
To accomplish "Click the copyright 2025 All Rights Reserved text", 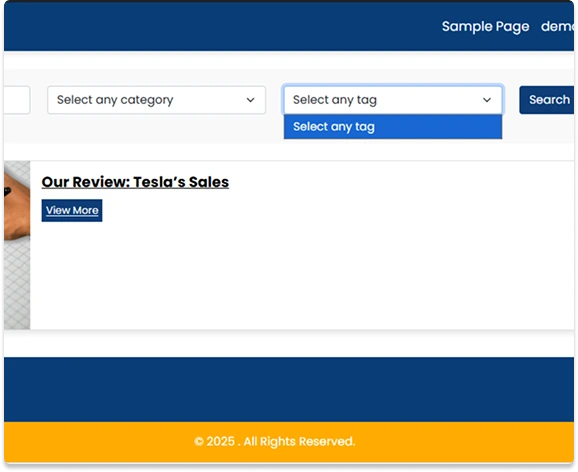I will click(x=275, y=441).
